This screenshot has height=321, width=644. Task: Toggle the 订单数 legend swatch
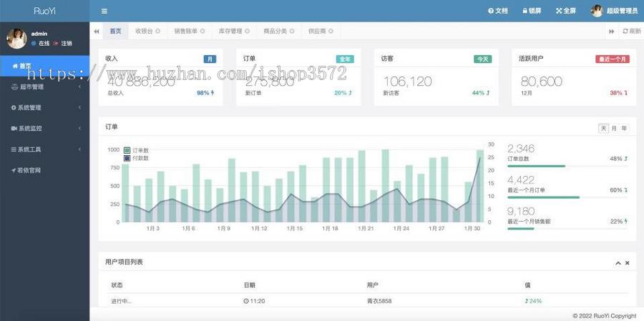127,151
